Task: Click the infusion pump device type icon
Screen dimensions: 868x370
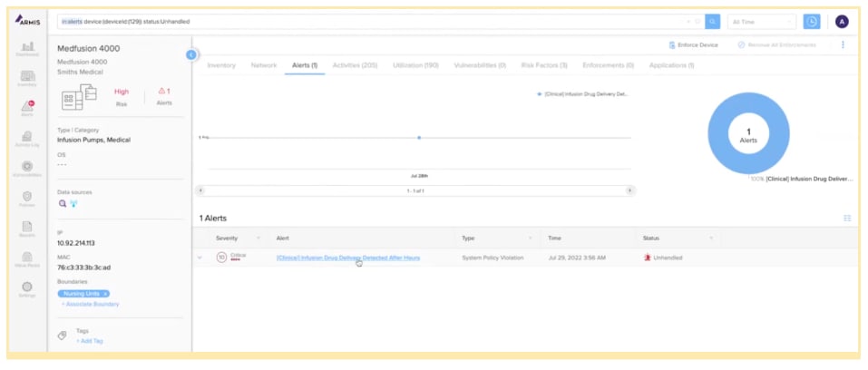Action: [79, 97]
